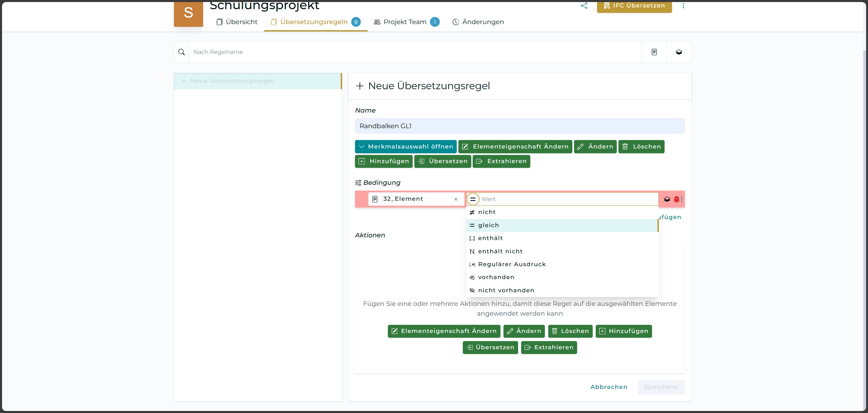Viewport: 868px width, 413px height.
Task: Click the document filter icon beside search
Action: [x=654, y=52]
